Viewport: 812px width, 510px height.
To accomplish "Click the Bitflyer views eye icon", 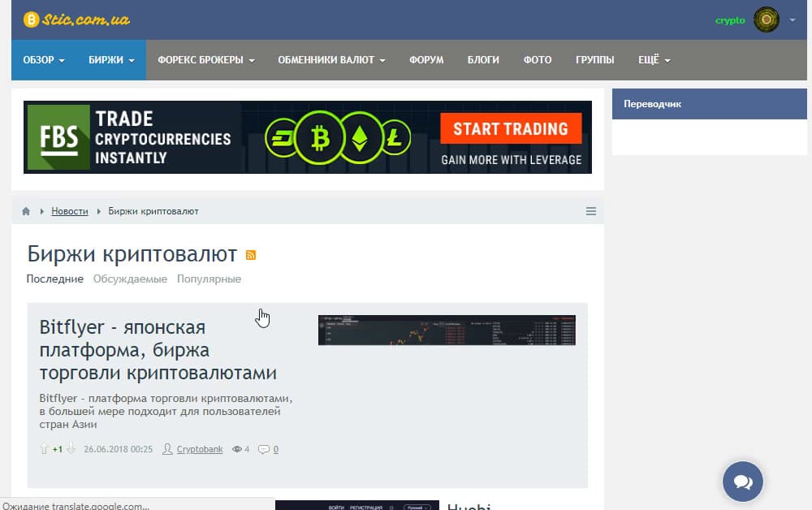I will click(236, 449).
